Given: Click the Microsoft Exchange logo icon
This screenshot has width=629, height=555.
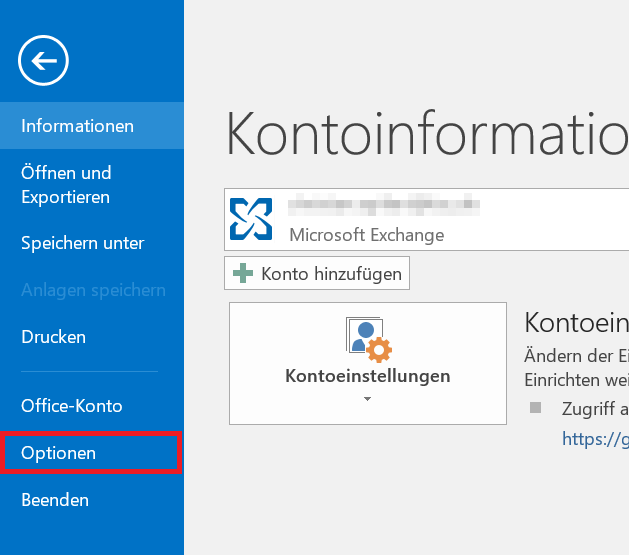Looking at the screenshot, I should [x=250, y=218].
